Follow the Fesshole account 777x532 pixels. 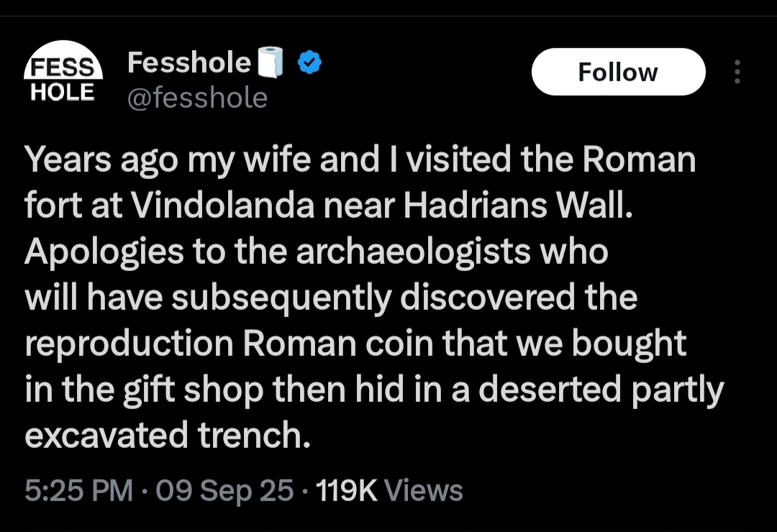point(619,72)
